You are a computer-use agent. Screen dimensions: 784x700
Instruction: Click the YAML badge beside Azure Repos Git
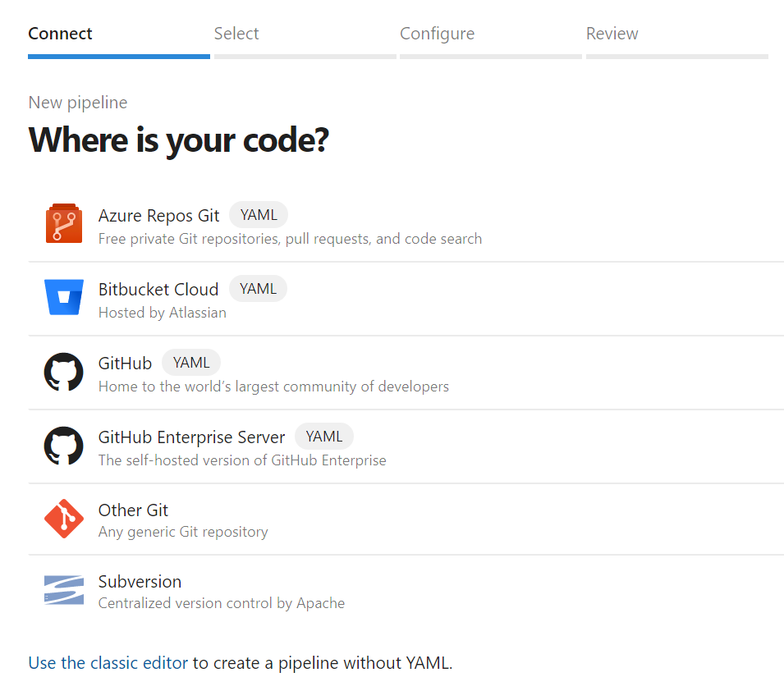point(259,215)
